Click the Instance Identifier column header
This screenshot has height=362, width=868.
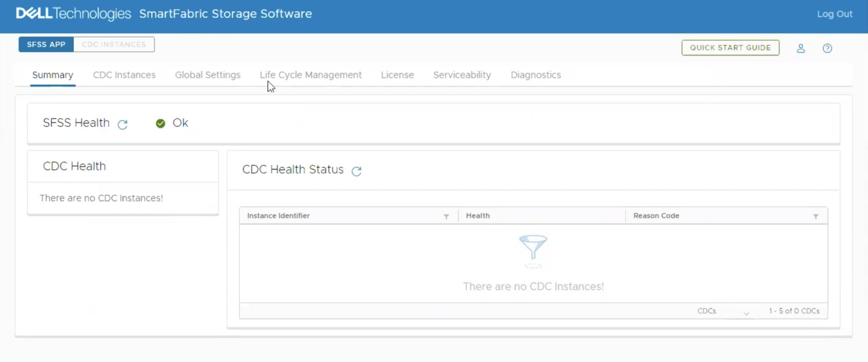click(278, 216)
